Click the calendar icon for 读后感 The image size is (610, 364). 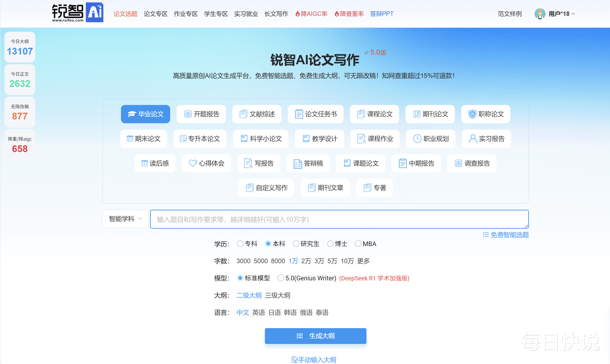pyautogui.click(x=144, y=163)
